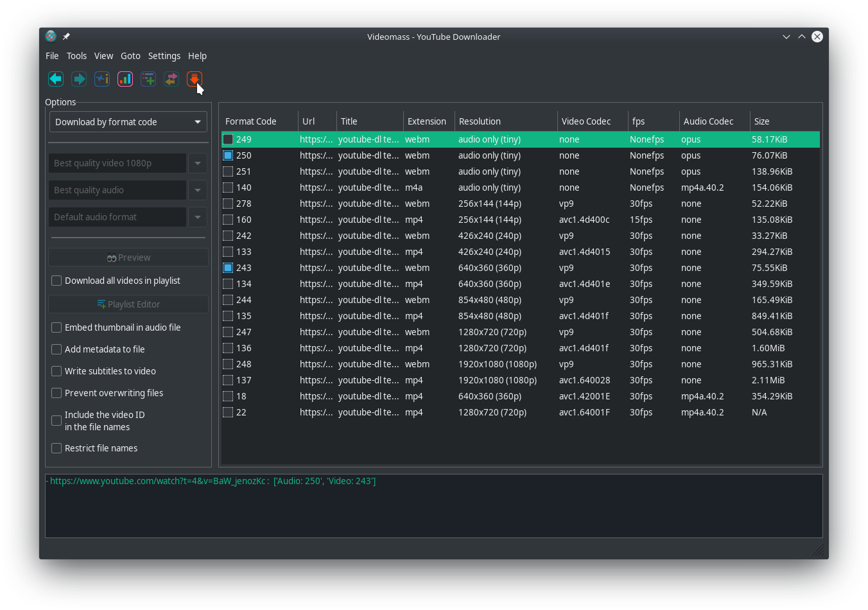Click the 'avc1.42001E' codec cell in row 18
This screenshot has width=868, height=610.
(584, 396)
